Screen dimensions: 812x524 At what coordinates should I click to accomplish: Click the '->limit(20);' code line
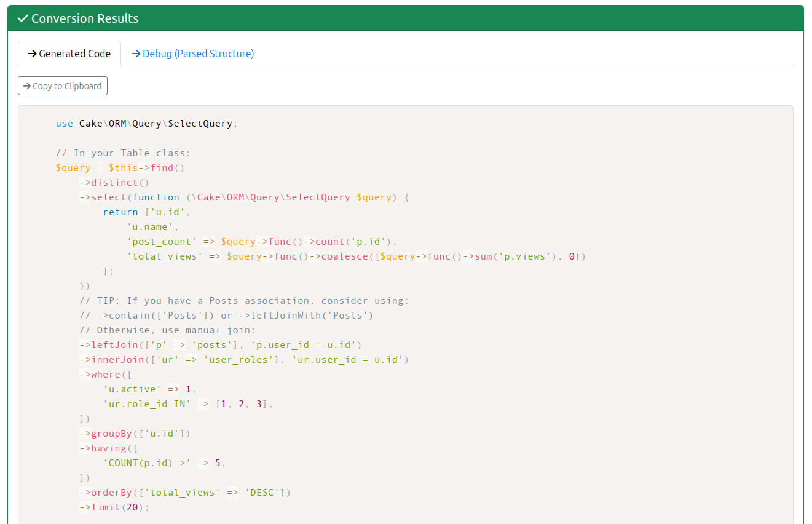(x=114, y=507)
